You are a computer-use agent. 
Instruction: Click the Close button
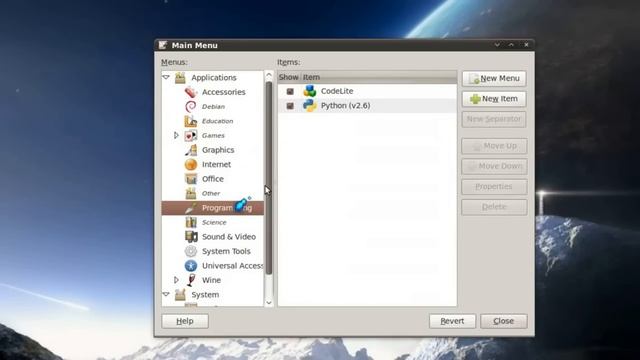[x=504, y=321]
